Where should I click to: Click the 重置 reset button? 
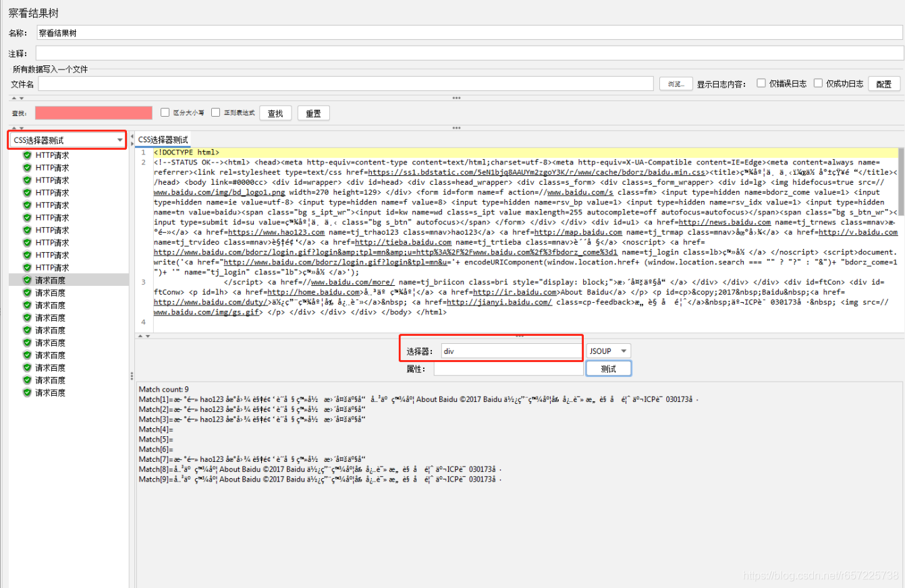[313, 113]
